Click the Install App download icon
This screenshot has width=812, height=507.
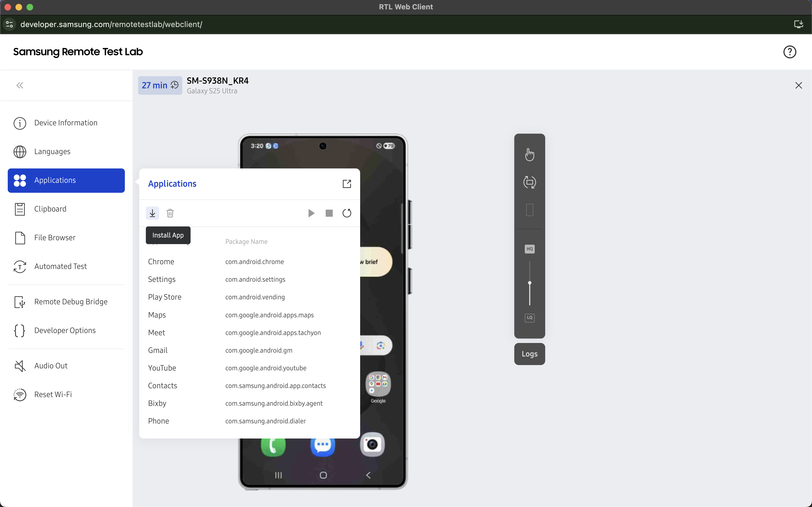152,213
